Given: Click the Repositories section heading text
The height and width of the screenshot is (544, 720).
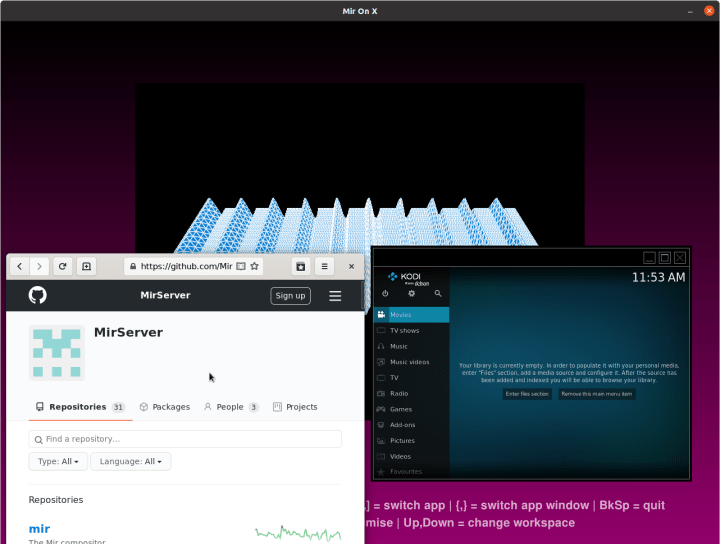Looking at the screenshot, I should [56, 499].
